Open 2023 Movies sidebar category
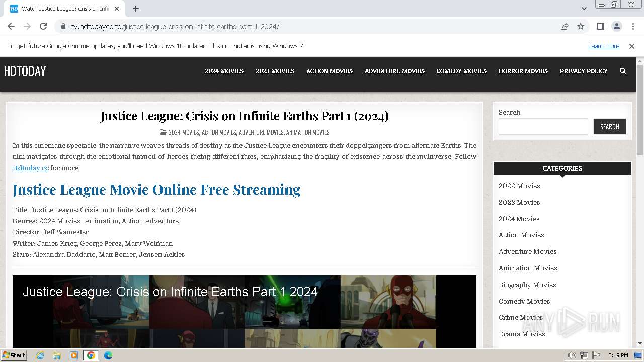The image size is (644, 362). [519, 202]
